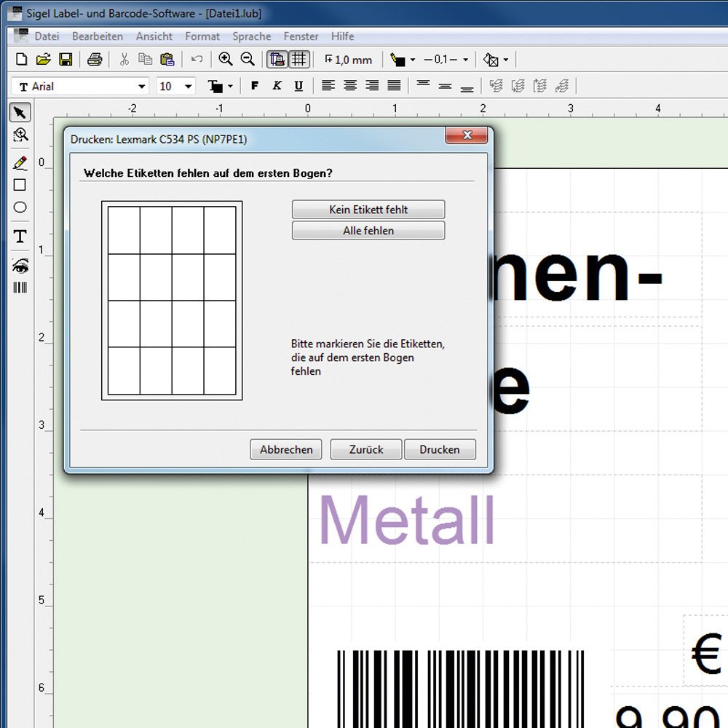The width and height of the screenshot is (728, 728).
Task: Open the Bearbeiten menu
Action: (x=98, y=36)
